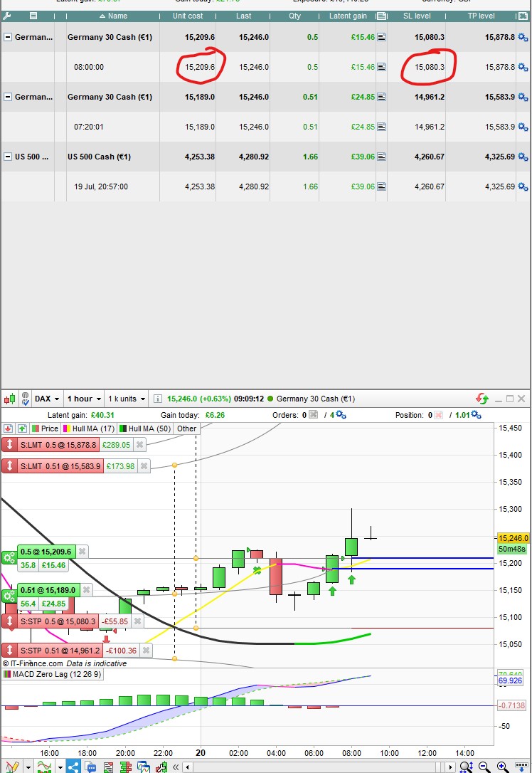Cancel the S:LMT 0.5 @ 15,878.8 order
This screenshot has width=532, height=773.
point(140,445)
